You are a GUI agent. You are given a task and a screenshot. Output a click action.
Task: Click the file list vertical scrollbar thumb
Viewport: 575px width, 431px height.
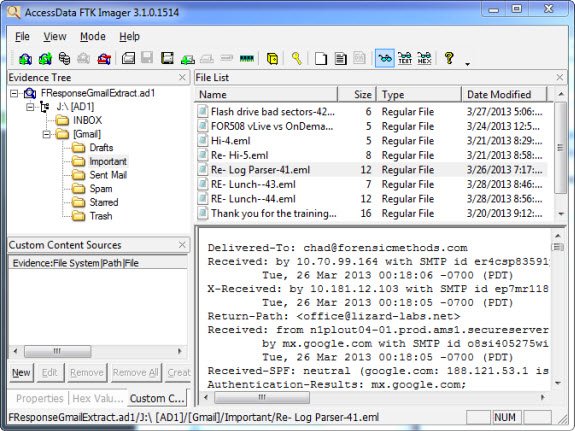click(x=561, y=147)
